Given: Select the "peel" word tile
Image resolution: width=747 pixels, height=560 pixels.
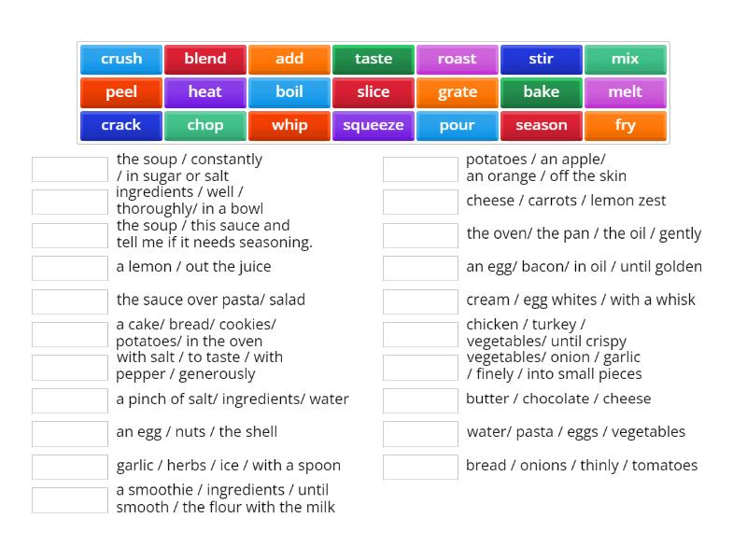Looking at the screenshot, I should point(120,92).
